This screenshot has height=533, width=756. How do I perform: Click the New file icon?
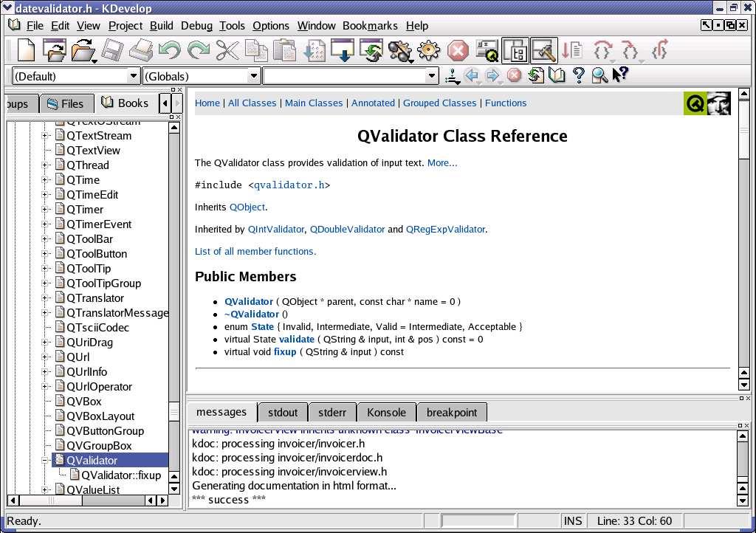[x=26, y=50]
